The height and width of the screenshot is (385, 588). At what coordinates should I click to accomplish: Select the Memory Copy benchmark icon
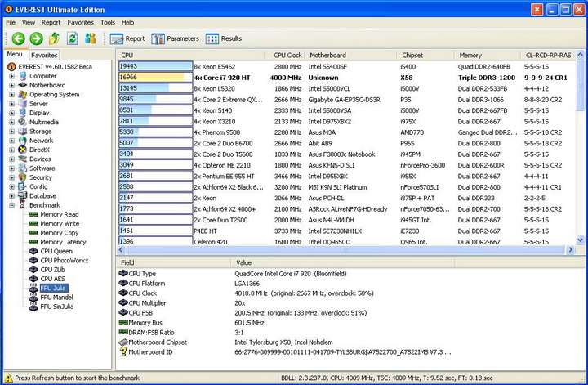pyautogui.click(x=33, y=233)
